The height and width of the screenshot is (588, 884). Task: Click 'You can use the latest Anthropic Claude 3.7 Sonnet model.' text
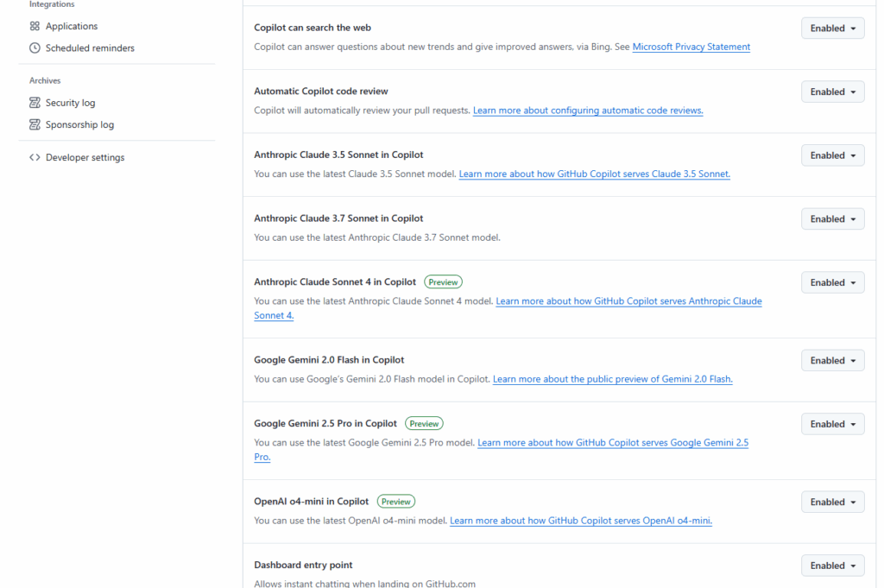(x=377, y=238)
